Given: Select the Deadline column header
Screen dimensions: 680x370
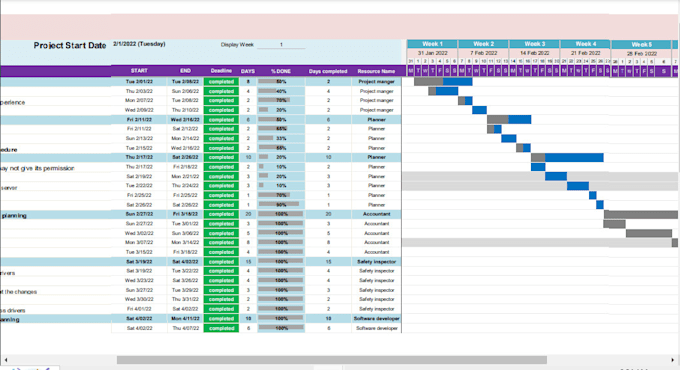Looking at the screenshot, I should coord(221,71).
